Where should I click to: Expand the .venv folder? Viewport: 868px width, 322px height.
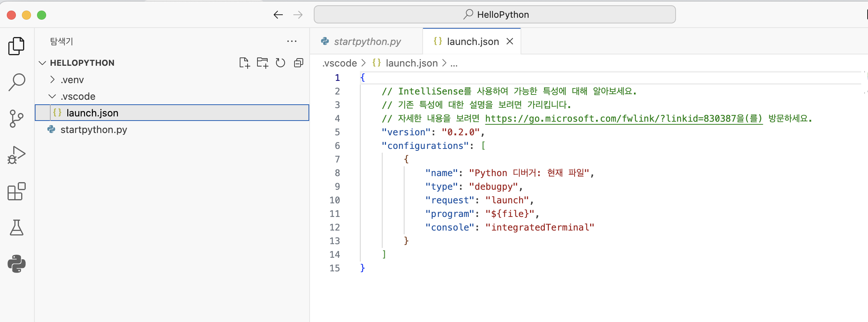(53, 79)
